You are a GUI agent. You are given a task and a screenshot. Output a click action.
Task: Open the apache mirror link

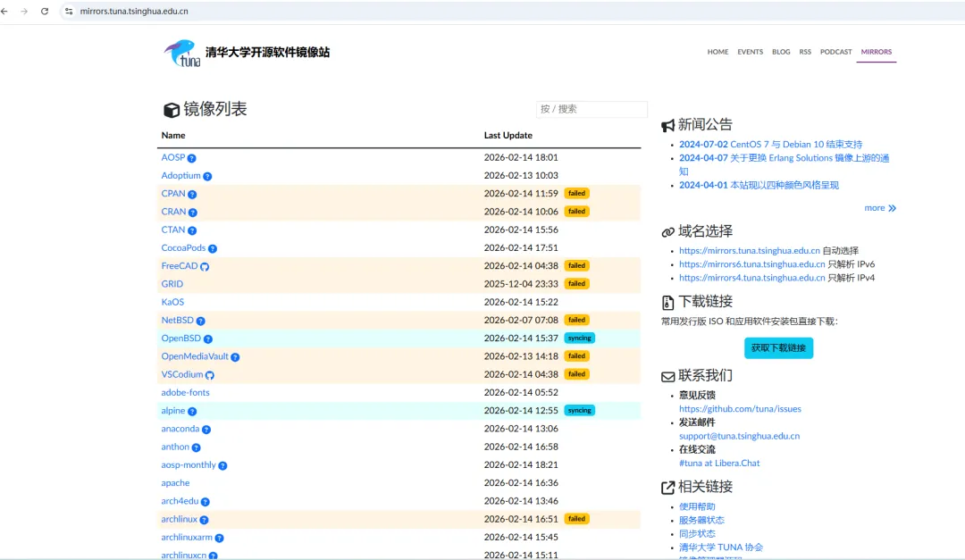[x=175, y=483]
